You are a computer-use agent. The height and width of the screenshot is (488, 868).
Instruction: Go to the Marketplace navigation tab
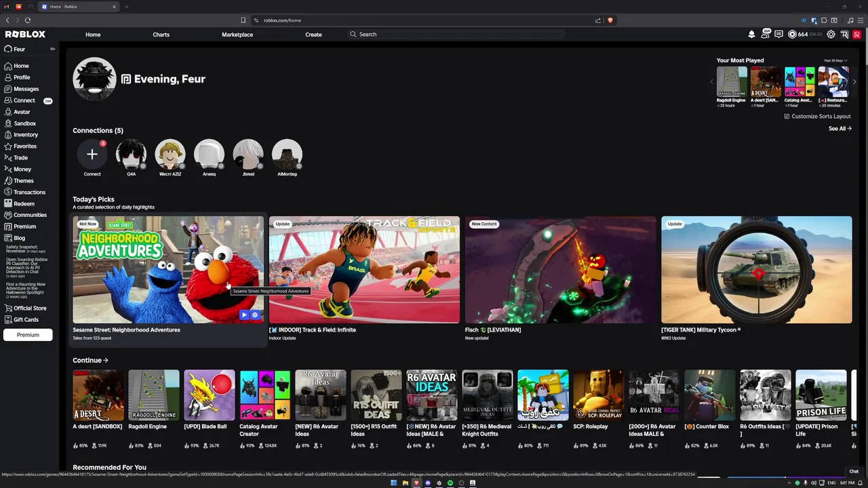pos(237,35)
